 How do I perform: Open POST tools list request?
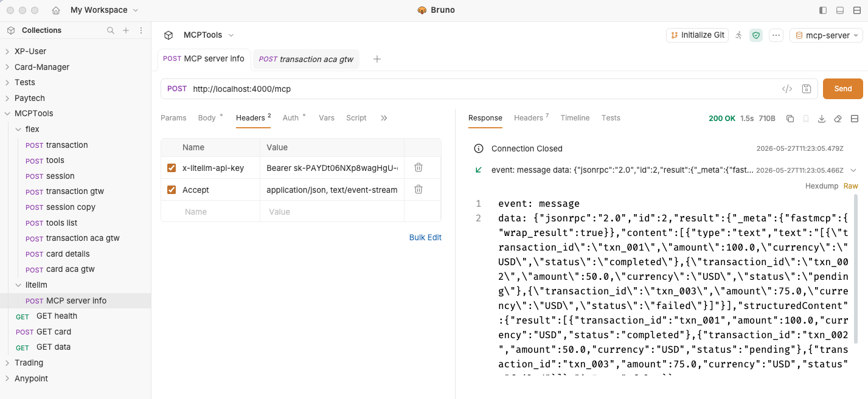[75, 223]
